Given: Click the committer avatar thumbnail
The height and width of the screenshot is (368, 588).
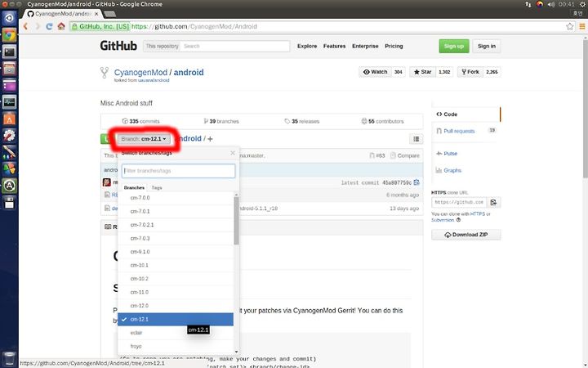Looking at the screenshot, I should pyautogui.click(x=106, y=182).
